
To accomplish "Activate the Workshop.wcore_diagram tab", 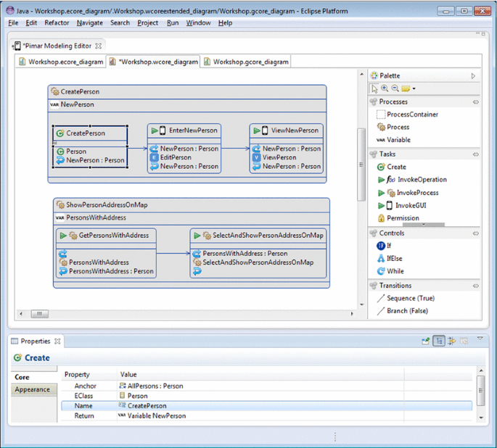I will tap(154, 62).
